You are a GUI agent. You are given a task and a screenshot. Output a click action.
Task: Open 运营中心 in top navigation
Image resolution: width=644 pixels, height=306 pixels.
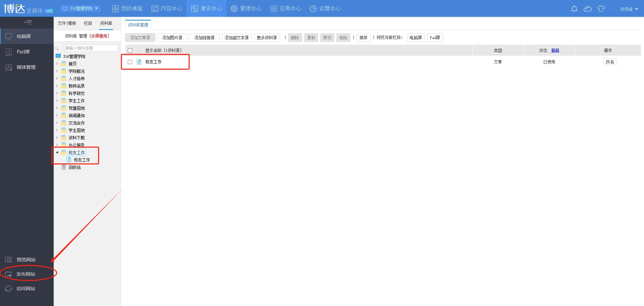pyautogui.click(x=325, y=8)
